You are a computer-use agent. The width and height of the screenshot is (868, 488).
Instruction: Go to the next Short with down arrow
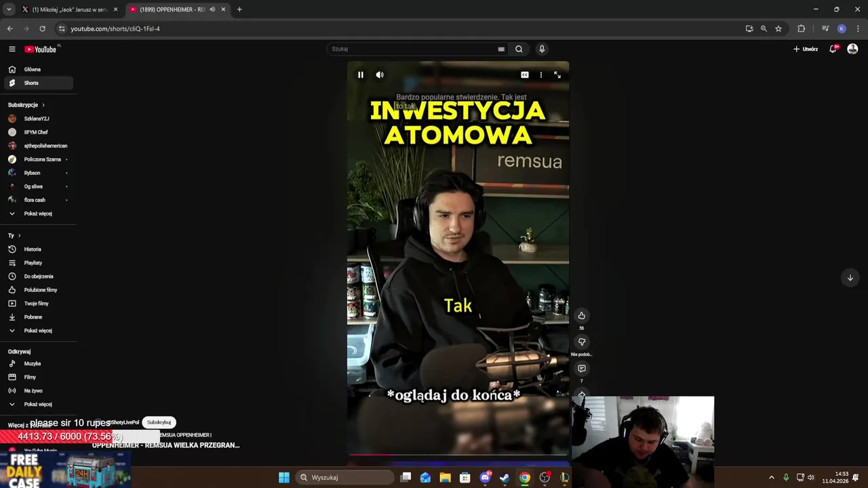coord(850,277)
